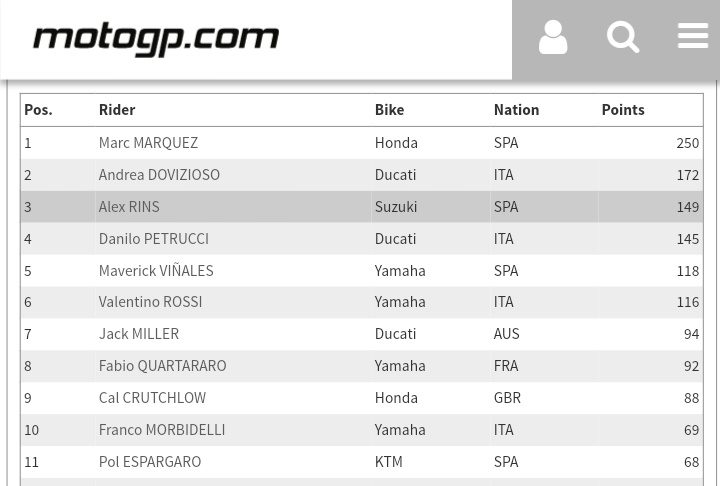Screen dimensions: 720x486
Task: Click on Pol ESPARGARO name
Action: click(150, 462)
